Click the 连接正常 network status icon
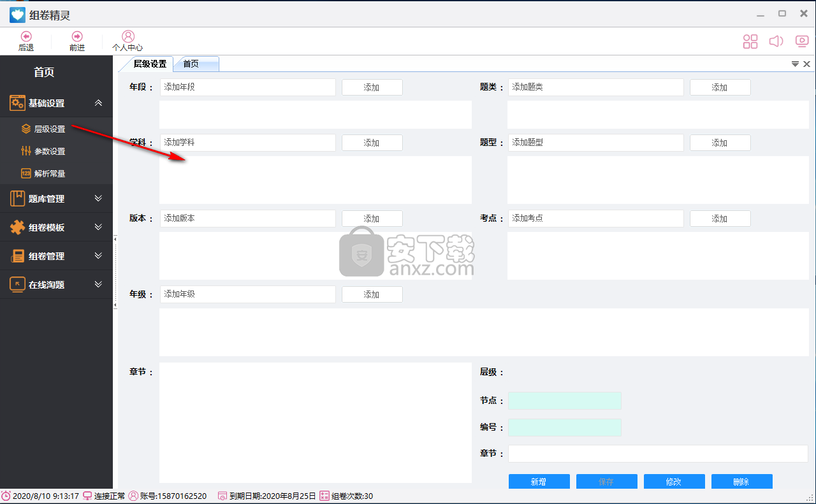 coord(88,496)
